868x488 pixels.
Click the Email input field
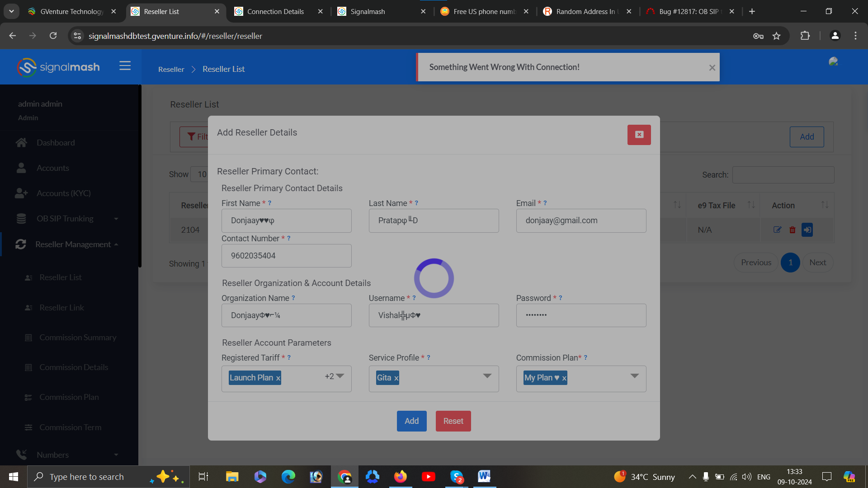coord(581,221)
